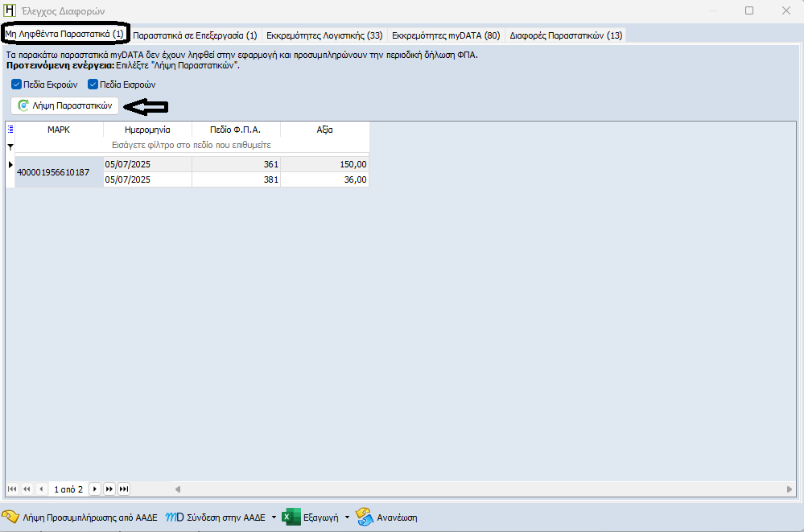804x532 pixels.
Task: Jump to the last record in navigator
Action: coord(124,489)
